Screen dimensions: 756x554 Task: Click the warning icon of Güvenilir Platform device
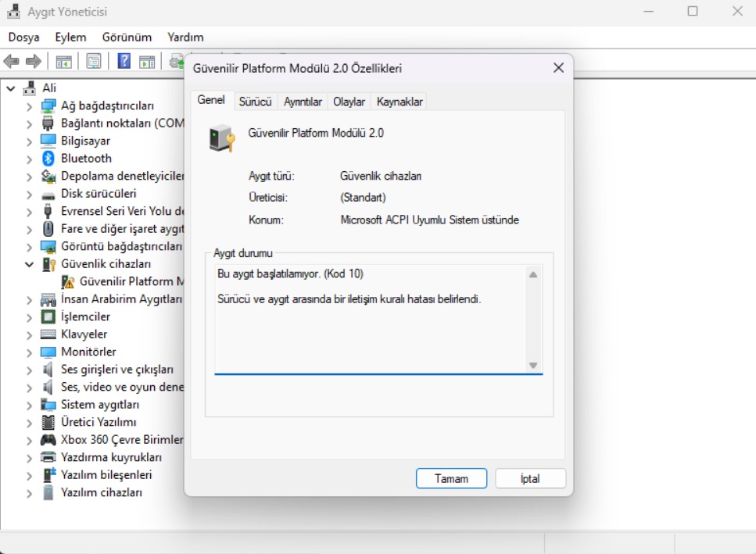pyautogui.click(x=68, y=281)
